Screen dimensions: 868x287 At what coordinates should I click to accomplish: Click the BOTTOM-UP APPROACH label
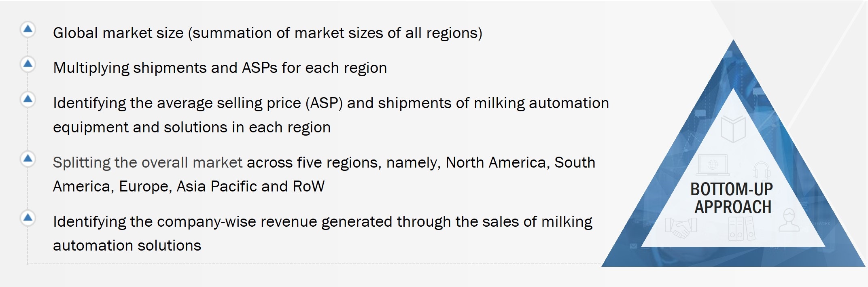tap(732, 198)
